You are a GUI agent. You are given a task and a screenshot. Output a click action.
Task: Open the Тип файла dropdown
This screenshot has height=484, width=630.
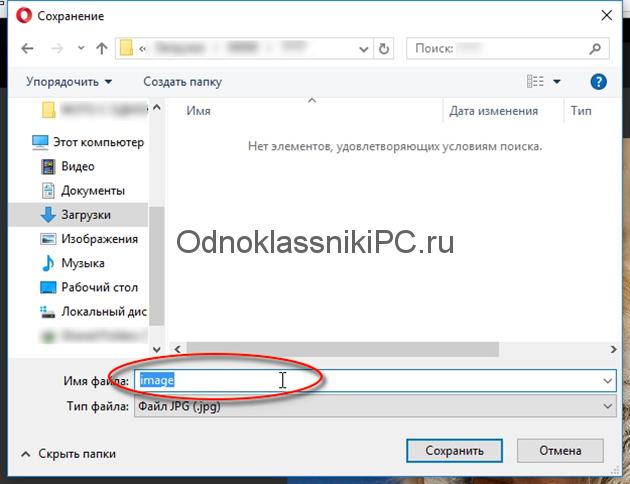375,406
